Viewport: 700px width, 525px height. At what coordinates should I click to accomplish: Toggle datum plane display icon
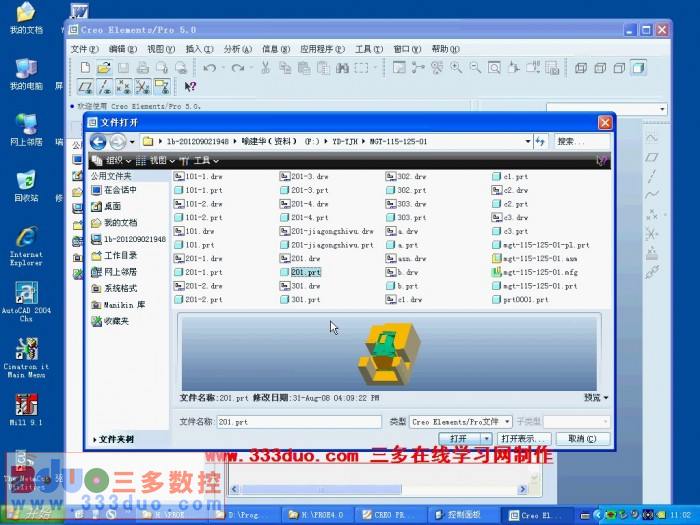(85, 87)
